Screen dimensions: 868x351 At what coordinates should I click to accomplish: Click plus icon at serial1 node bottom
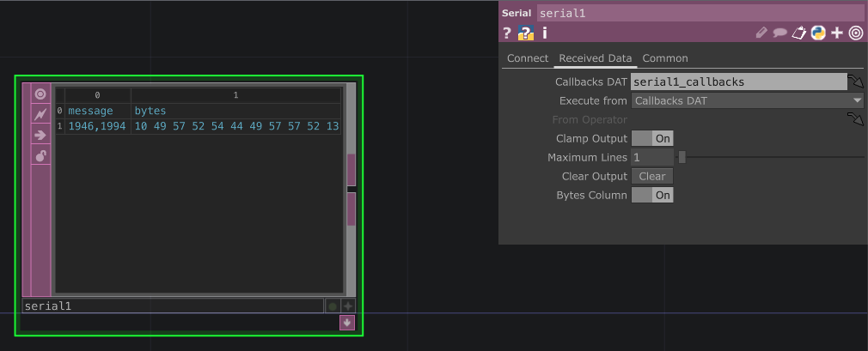point(348,306)
